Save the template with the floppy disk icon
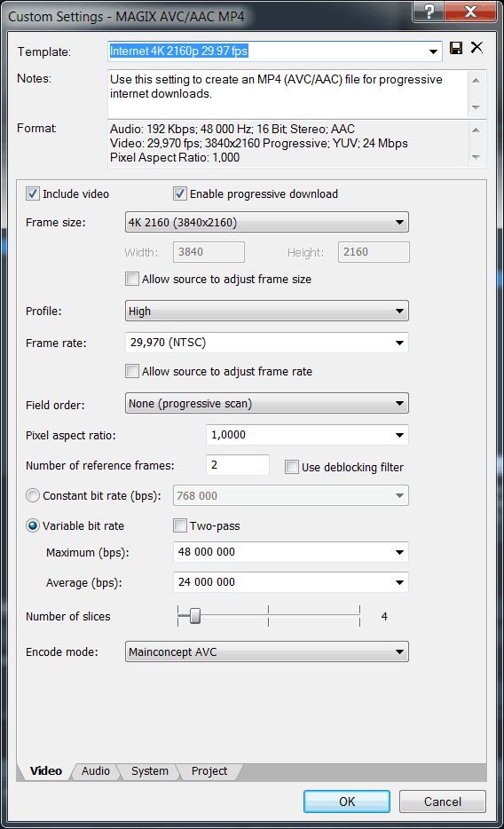The image size is (504, 829). 456,48
